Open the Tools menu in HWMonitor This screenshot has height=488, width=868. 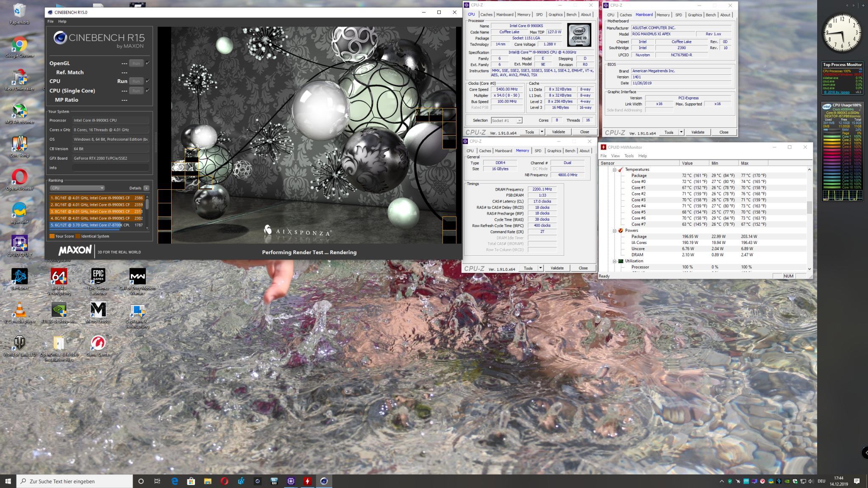point(629,156)
